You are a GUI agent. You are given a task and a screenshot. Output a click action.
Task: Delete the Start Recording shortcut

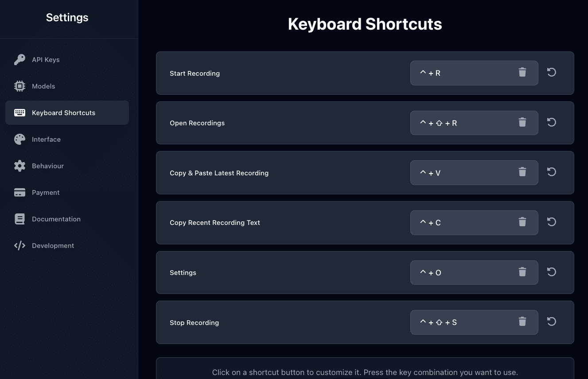click(x=522, y=73)
